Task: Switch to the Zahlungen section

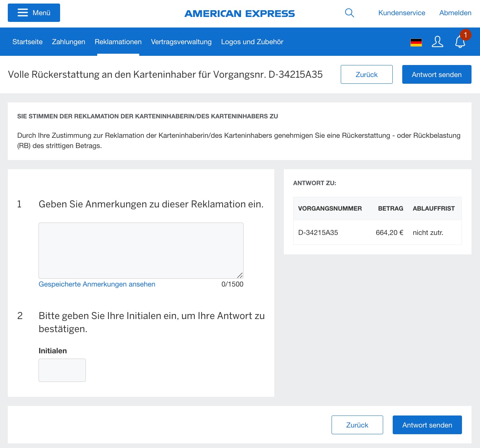Action: pos(69,42)
